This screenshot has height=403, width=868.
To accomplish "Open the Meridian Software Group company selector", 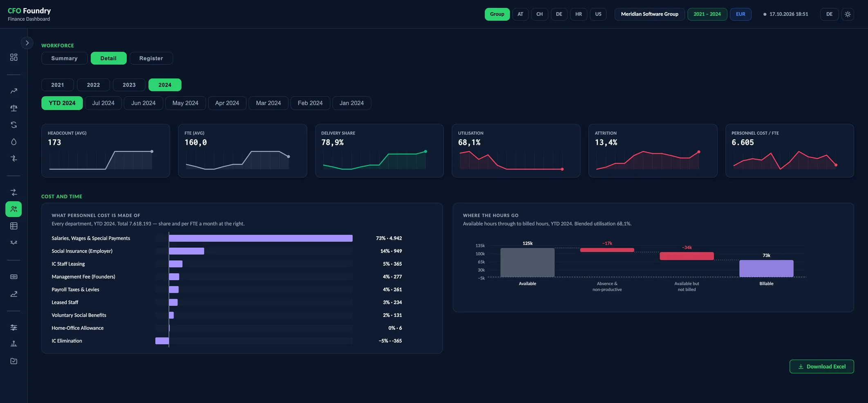I will [649, 14].
